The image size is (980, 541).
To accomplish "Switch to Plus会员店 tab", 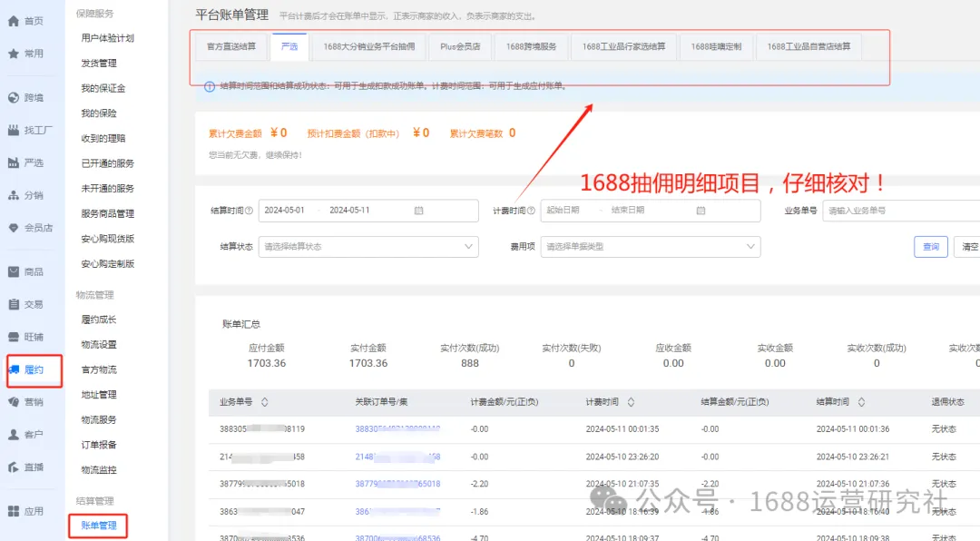I will pyautogui.click(x=460, y=47).
